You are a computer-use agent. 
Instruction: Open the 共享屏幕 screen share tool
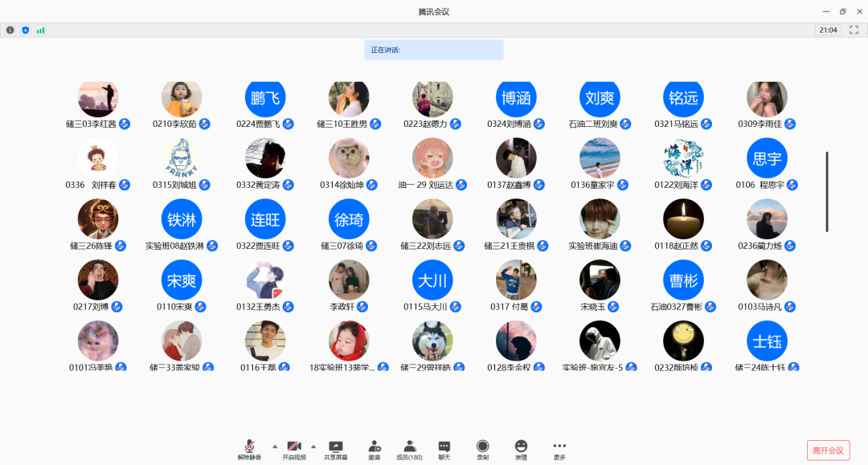pyautogui.click(x=335, y=450)
